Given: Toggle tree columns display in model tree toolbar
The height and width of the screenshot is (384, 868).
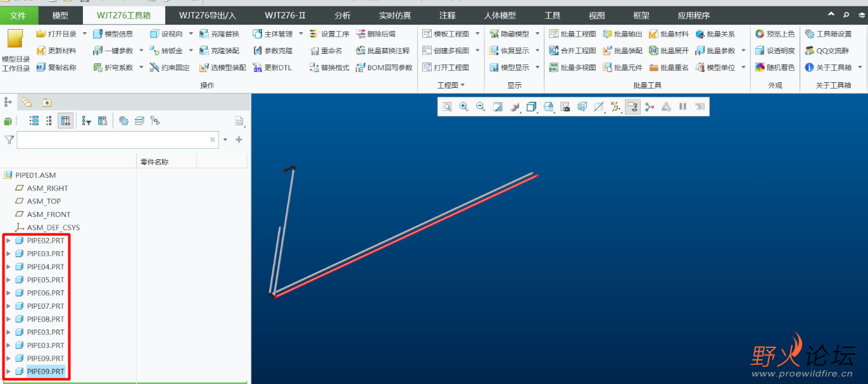Looking at the screenshot, I should coord(65,121).
